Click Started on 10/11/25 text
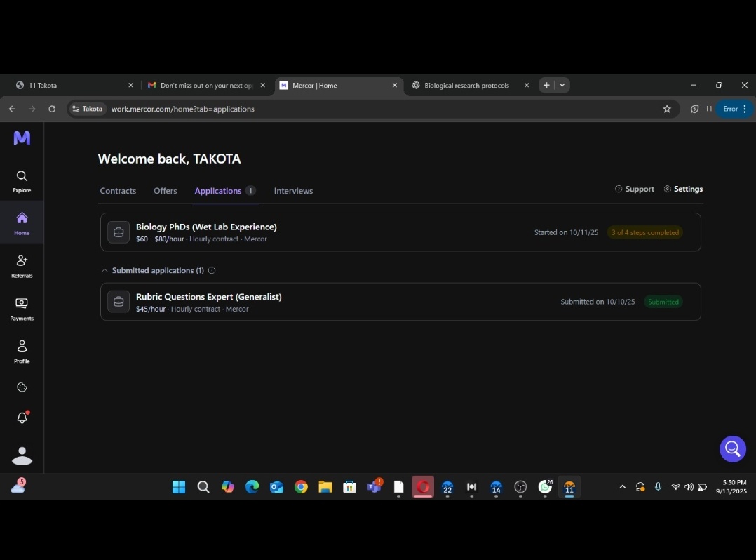 pyautogui.click(x=566, y=232)
